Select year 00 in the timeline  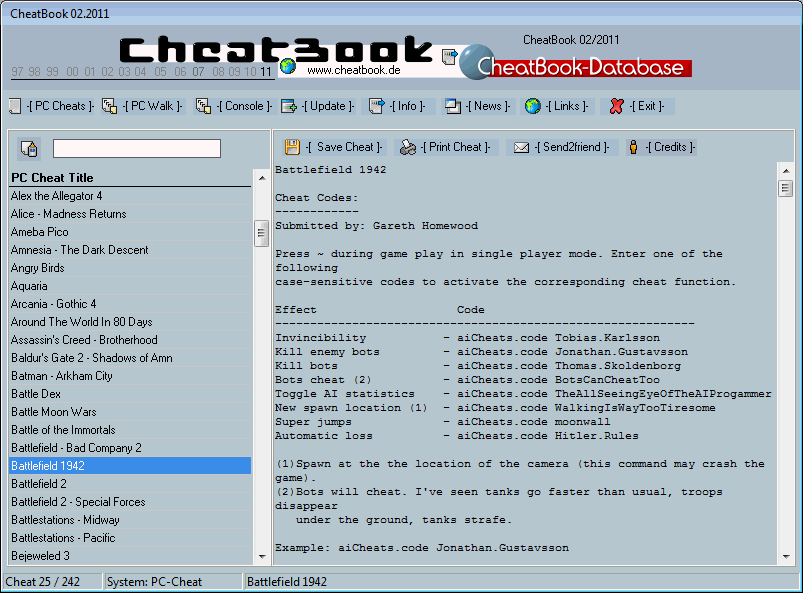click(x=72, y=72)
